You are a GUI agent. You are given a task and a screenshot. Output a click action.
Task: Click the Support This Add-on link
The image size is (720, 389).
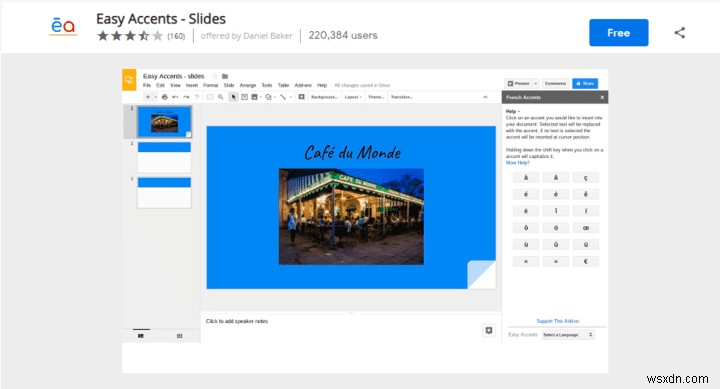tap(558, 321)
